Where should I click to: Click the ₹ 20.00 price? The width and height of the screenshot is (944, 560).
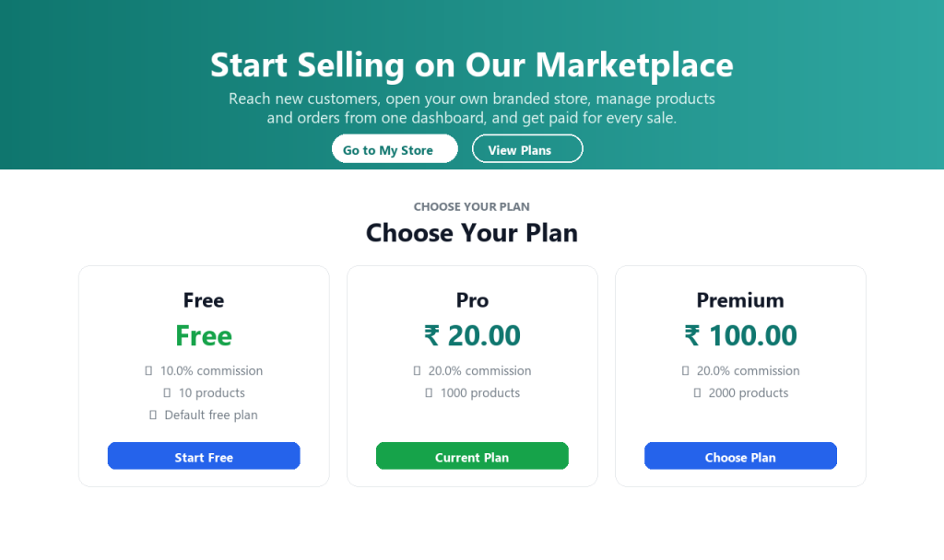click(x=472, y=335)
